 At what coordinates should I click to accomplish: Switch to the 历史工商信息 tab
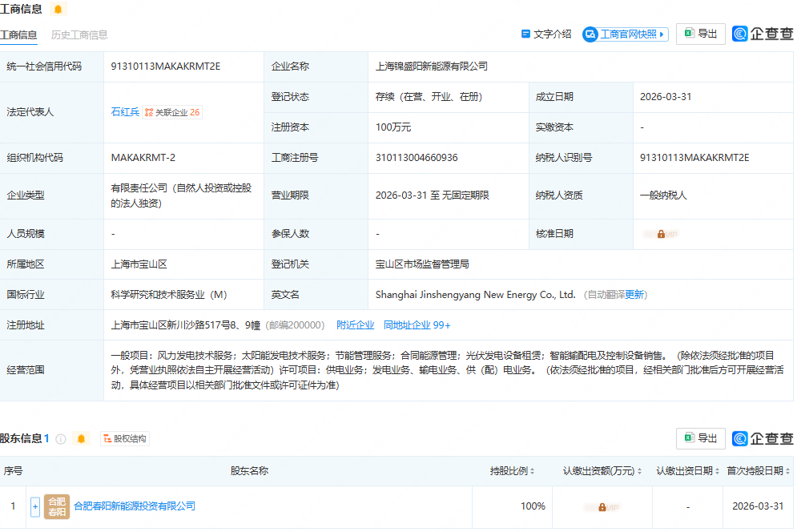pos(81,34)
